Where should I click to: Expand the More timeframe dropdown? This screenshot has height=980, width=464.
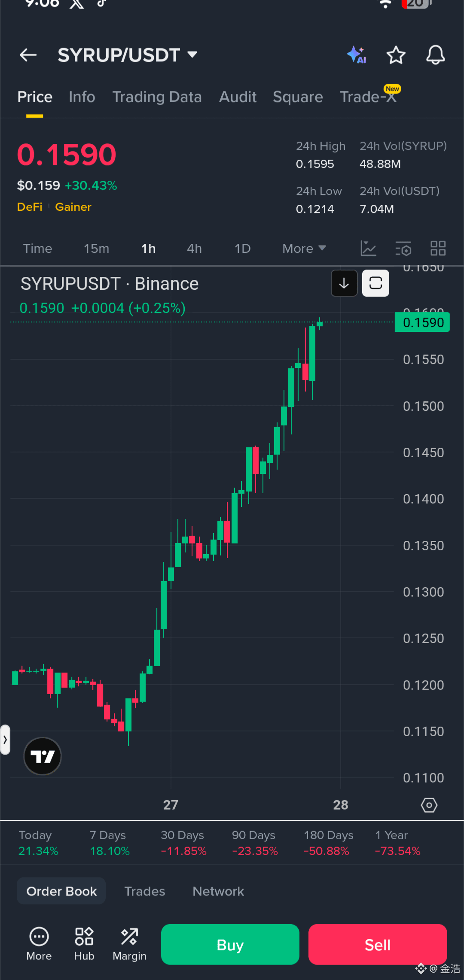[304, 249]
